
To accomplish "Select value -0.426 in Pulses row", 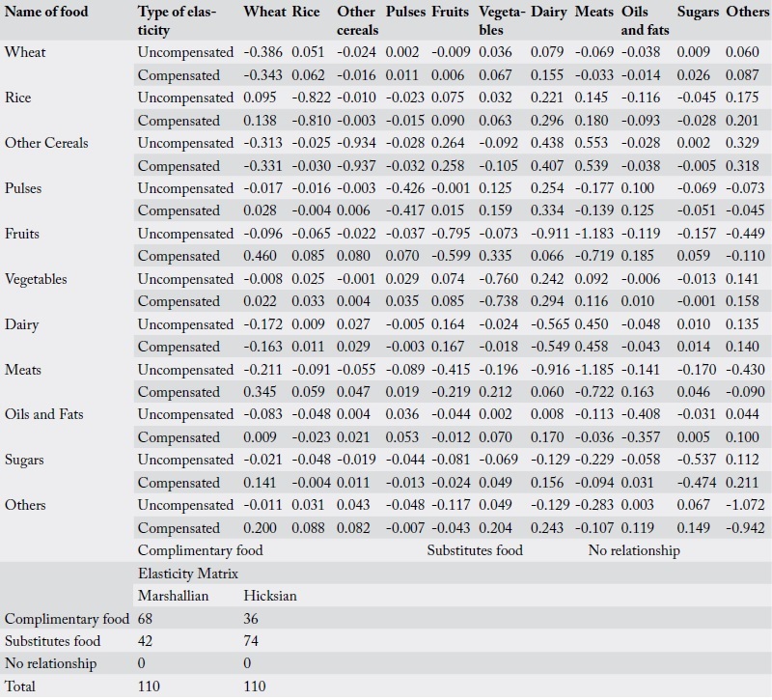I will 405,188.
